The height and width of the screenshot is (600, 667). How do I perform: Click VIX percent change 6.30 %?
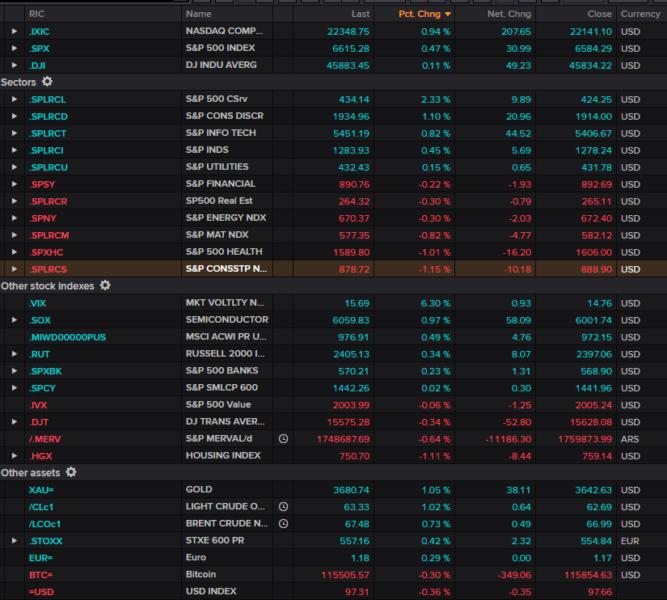click(x=435, y=303)
